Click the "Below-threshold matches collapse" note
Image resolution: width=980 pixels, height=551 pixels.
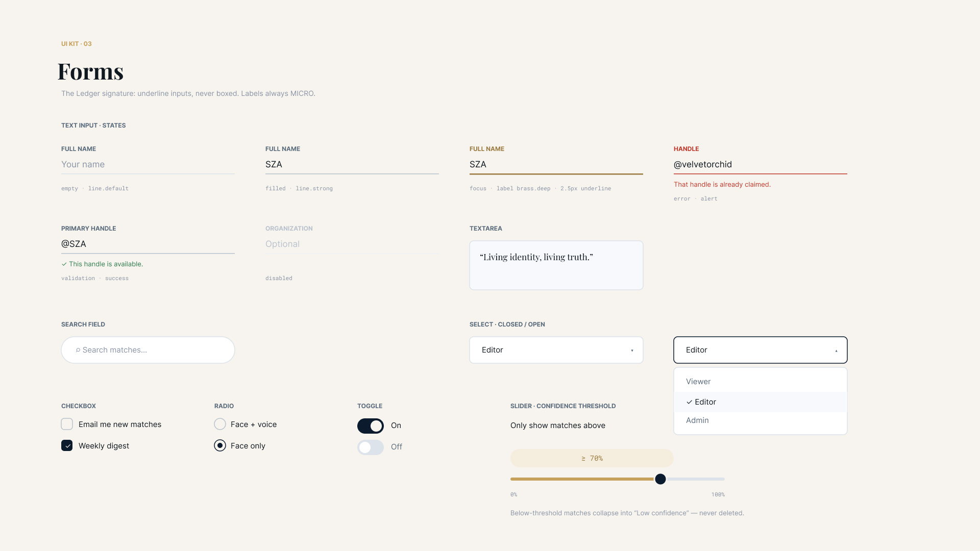click(x=627, y=513)
